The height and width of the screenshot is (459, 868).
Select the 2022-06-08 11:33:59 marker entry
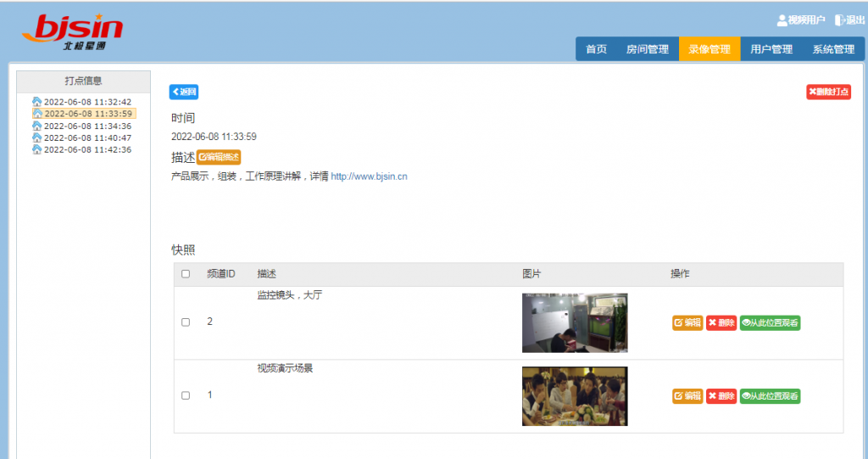click(x=87, y=114)
